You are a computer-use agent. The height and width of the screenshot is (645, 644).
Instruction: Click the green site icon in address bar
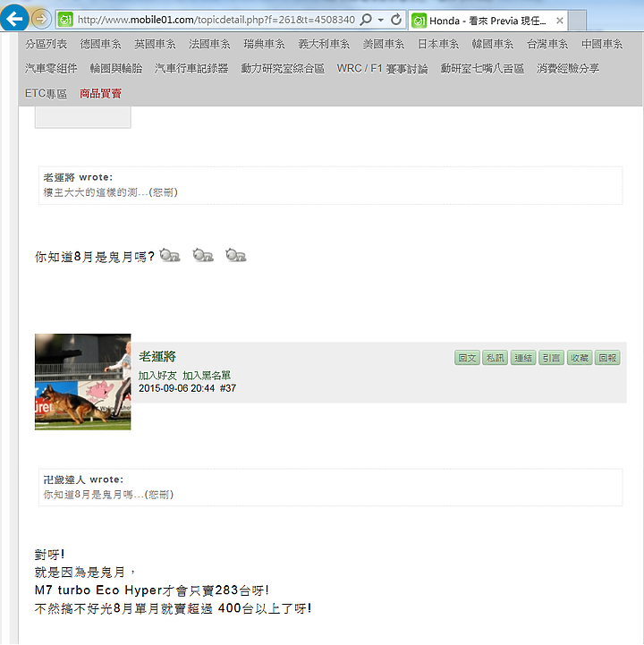click(65, 20)
